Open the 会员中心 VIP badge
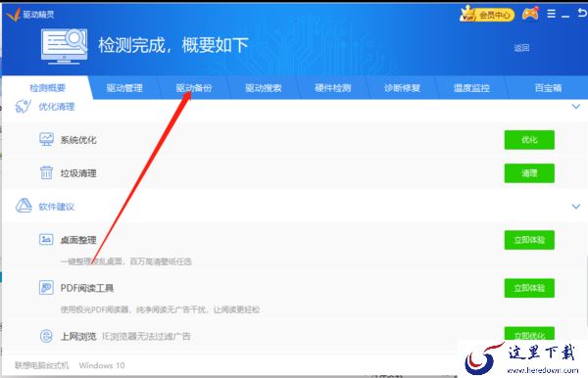This screenshot has width=588, height=378. tap(487, 15)
